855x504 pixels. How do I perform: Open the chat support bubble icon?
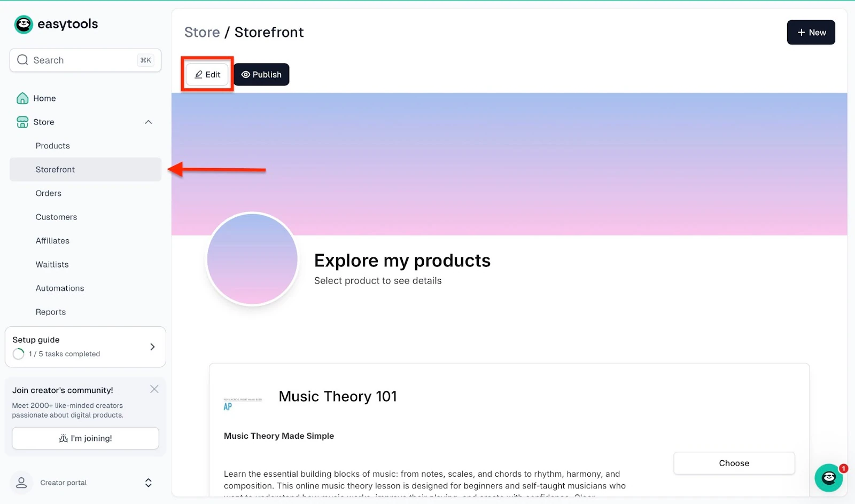(829, 477)
